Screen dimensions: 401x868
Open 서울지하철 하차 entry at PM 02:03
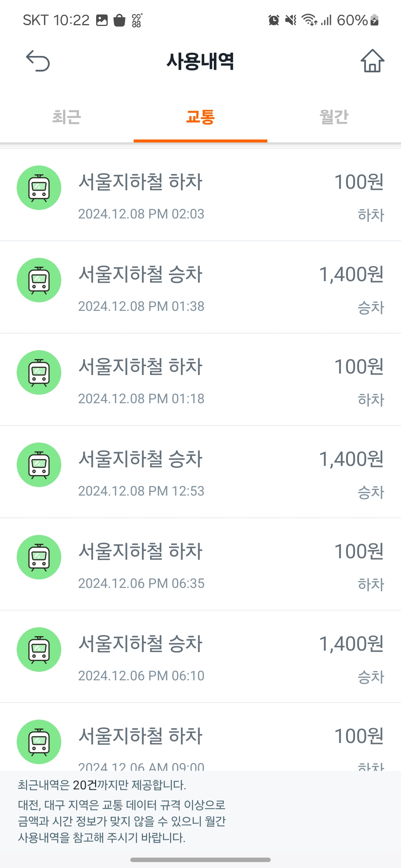[140, 182]
